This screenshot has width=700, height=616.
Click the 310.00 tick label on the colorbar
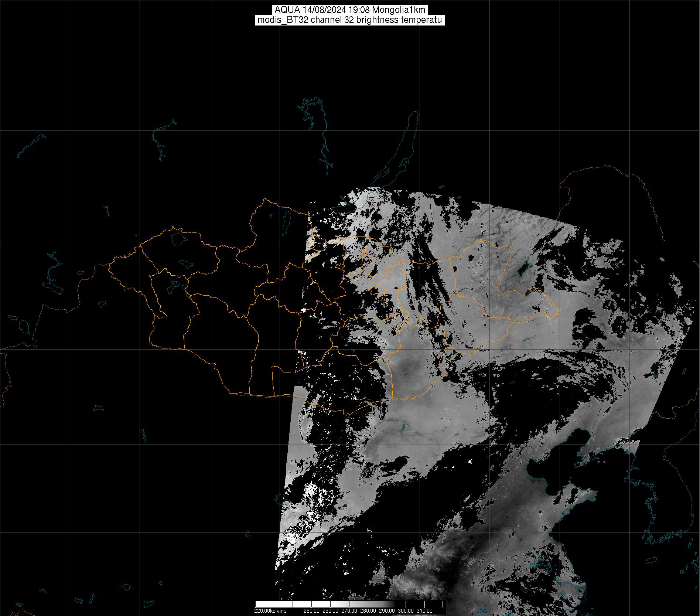pyautogui.click(x=424, y=611)
